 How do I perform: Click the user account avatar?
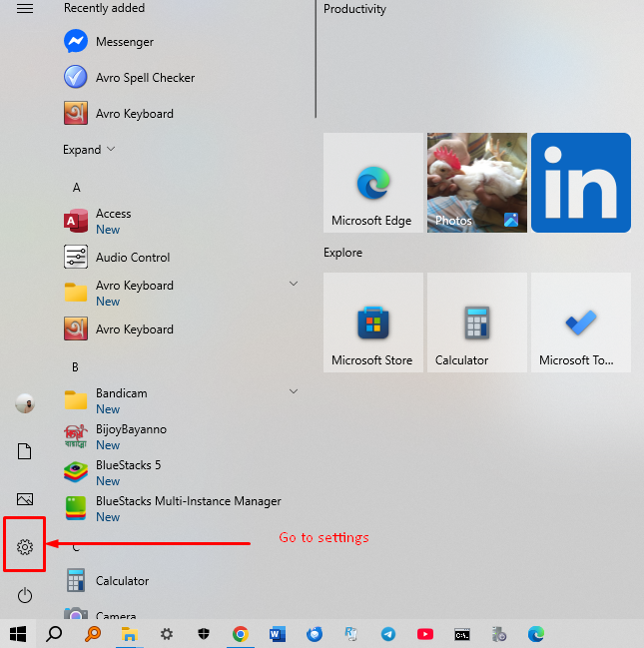pyautogui.click(x=25, y=403)
